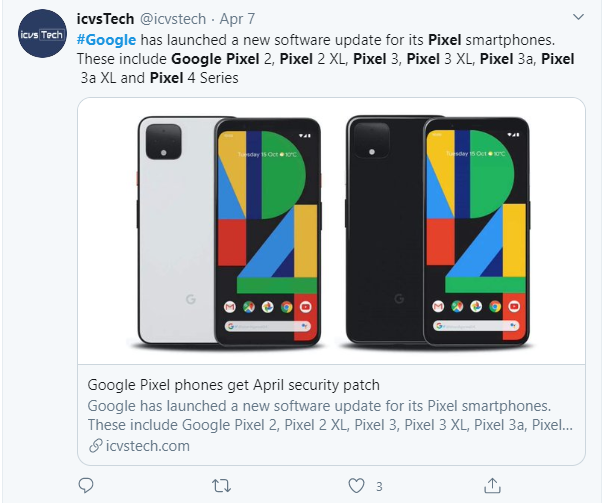The image size is (608, 503).
Task: Retweet this icvsTech post
Action: pyautogui.click(x=221, y=486)
